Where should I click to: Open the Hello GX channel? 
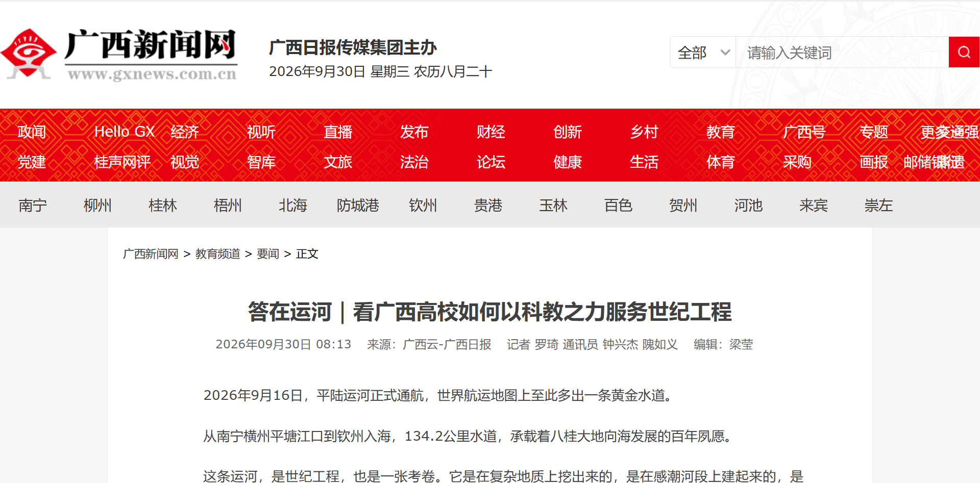tap(125, 132)
